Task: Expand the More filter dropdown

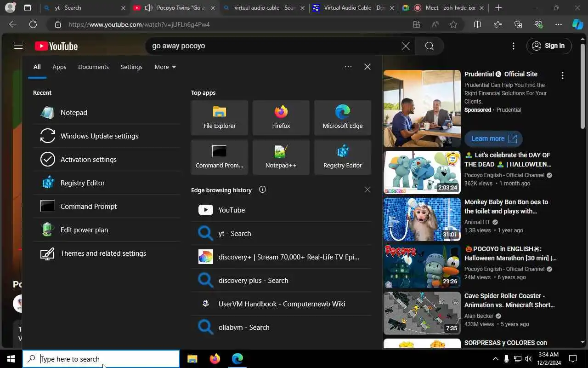Action: [x=165, y=67]
